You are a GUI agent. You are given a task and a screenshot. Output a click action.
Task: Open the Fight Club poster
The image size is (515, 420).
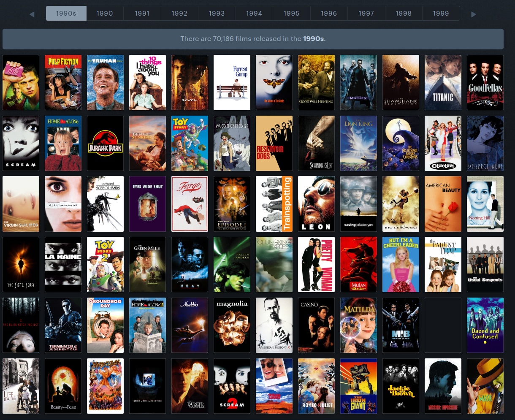coord(21,82)
